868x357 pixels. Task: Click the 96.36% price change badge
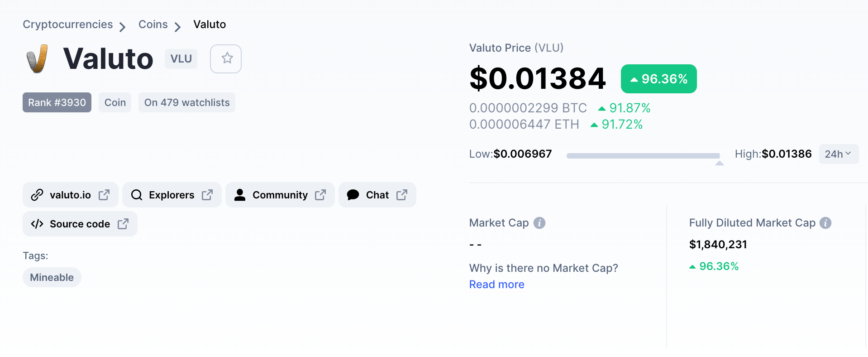[x=658, y=79]
